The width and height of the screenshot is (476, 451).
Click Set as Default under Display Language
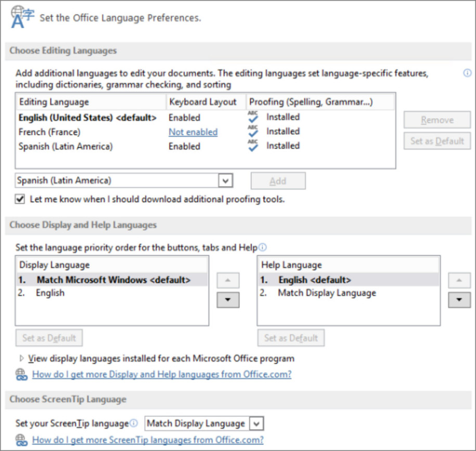[49, 338]
